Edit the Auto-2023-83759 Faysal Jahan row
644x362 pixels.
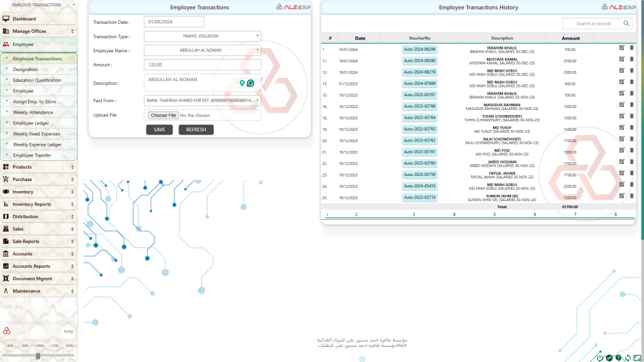click(622, 173)
